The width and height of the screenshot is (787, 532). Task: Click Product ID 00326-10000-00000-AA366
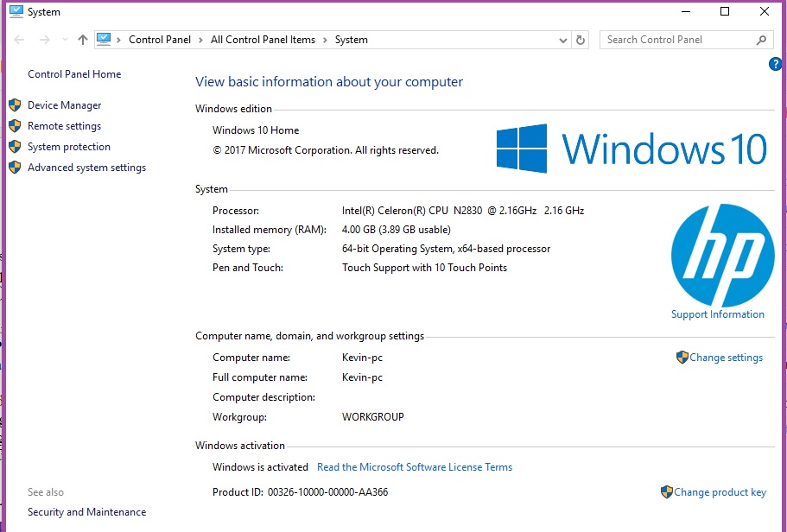[300, 492]
